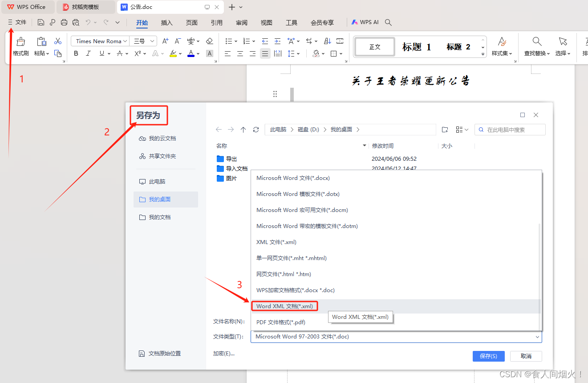Select 标题 1 style

coord(417,47)
